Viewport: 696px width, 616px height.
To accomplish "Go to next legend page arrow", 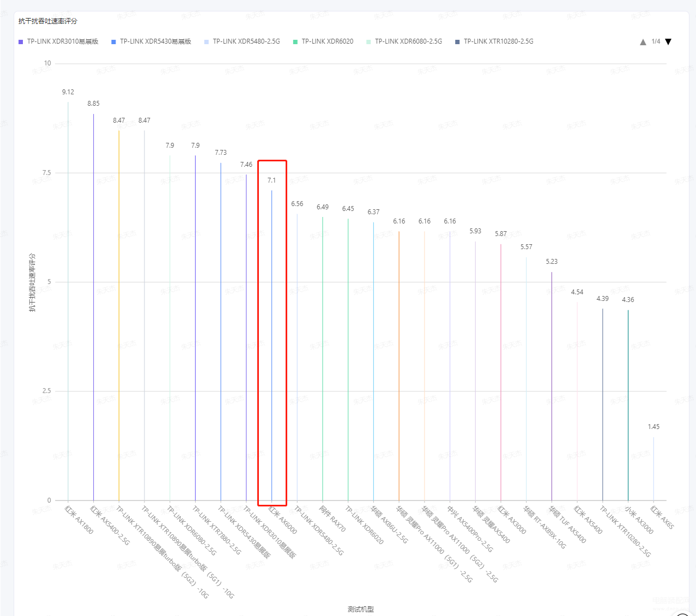I will (668, 42).
